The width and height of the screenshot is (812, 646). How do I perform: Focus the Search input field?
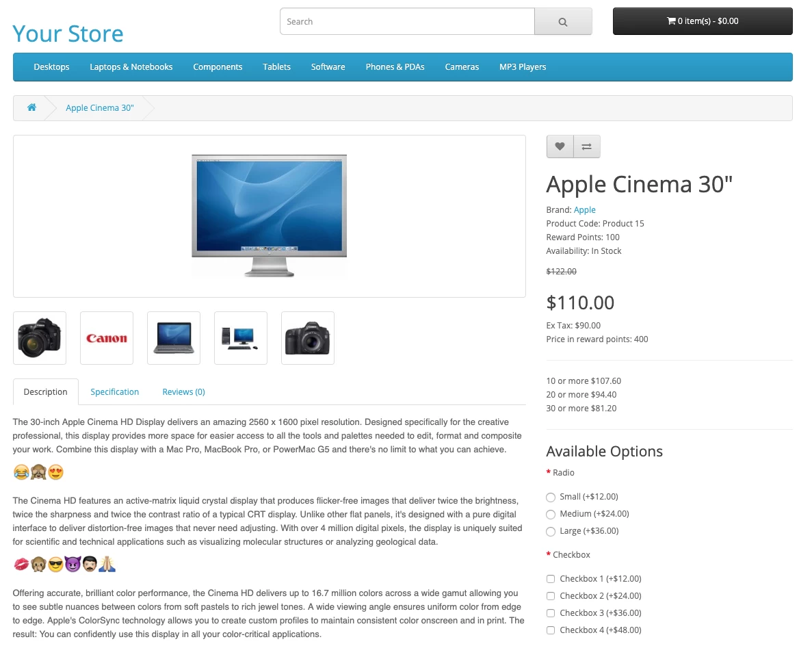407,22
